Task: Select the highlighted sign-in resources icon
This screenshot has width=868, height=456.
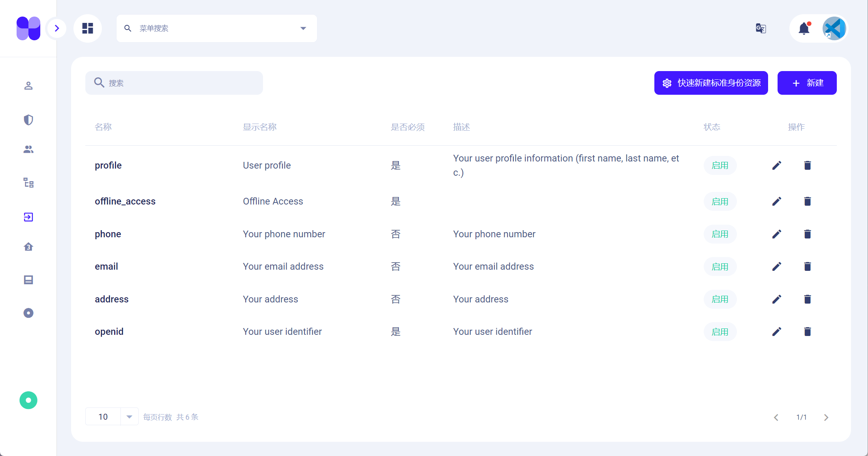Action: [x=28, y=217]
